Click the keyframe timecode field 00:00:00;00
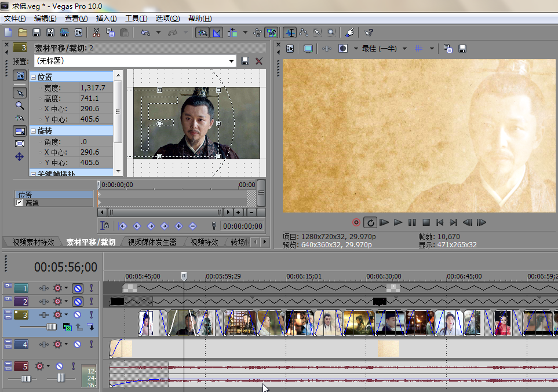This screenshot has width=558, height=392. tap(243, 226)
